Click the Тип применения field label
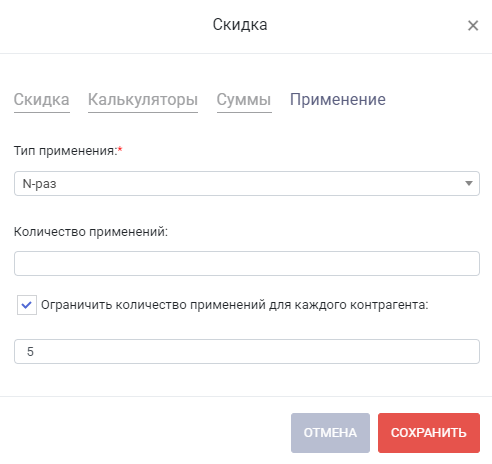Screen dimensions: 492x464 65,151
